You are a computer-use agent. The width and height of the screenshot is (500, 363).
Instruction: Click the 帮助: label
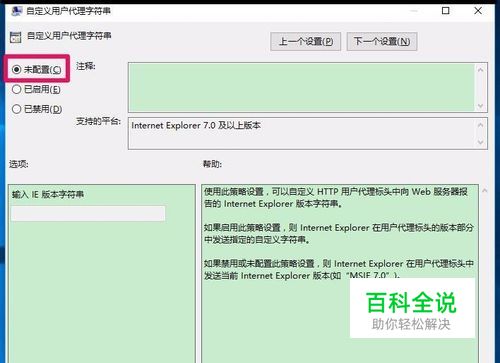pos(212,164)
